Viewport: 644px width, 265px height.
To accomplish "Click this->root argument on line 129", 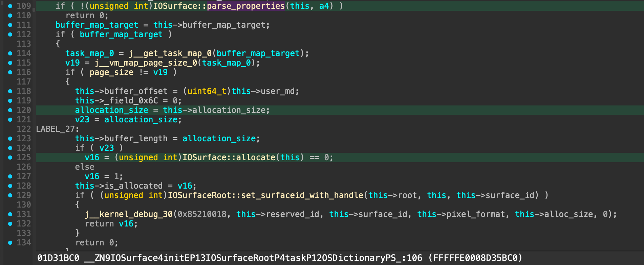I will pos(393,195).
